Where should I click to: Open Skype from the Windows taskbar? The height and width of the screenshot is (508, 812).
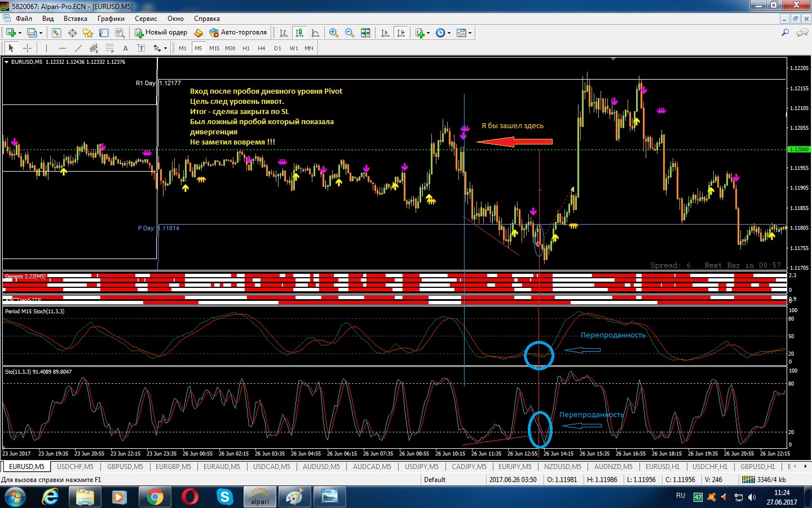225,497
